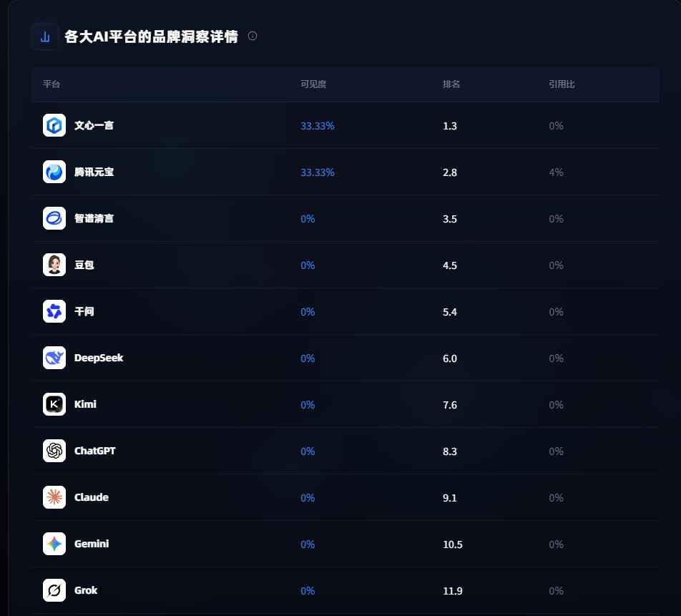The image size is (681, 616).
Task: Click the 豆包 avatar icon
Action: [54, 265]
